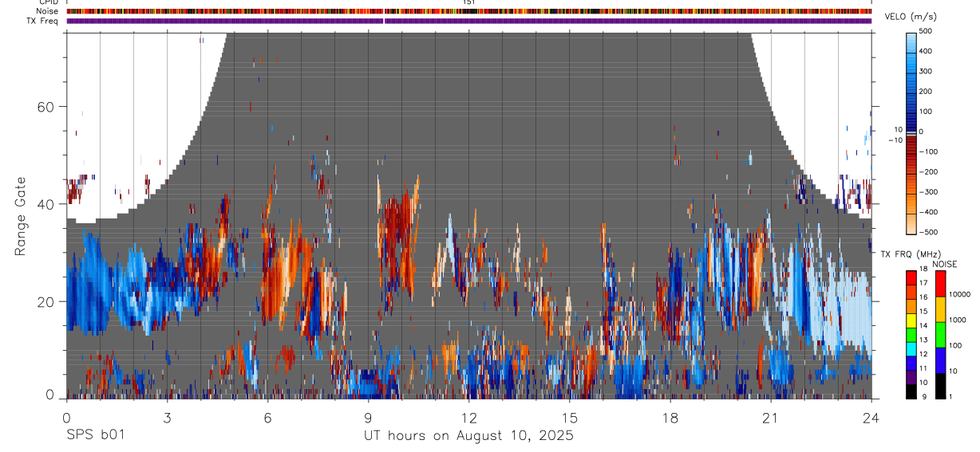
Task: Click the 18 UT hour tick label
Action: point(670,418)
